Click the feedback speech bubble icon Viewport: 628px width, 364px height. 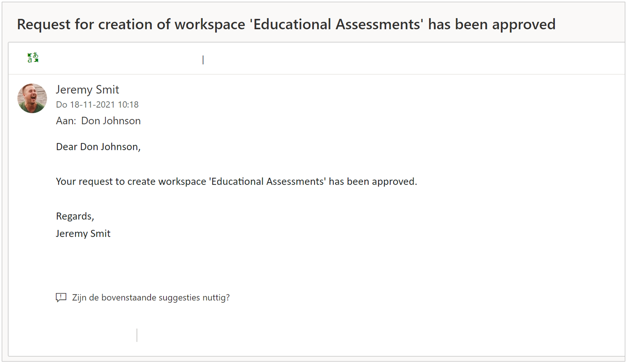(61, 297)
